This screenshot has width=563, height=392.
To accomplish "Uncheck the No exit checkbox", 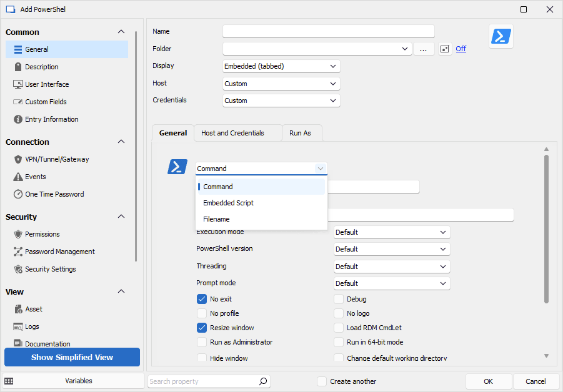I will (x=202, y=299).
